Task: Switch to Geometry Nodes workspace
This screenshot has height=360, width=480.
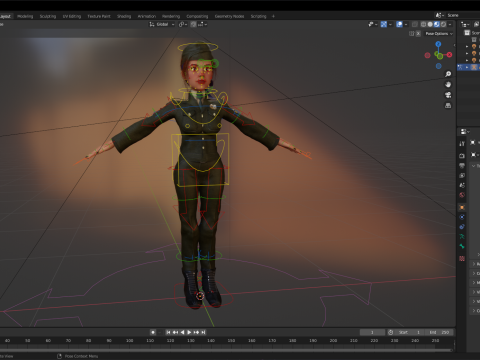Action: click(x=229, y=16)
